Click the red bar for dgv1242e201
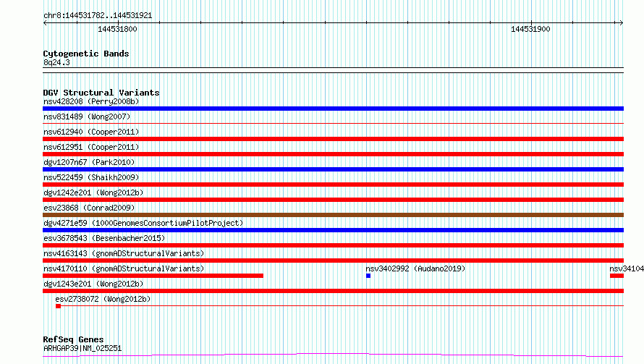Image resolution: width=644 pixels, height=364 pixels. pyautogui.click(x=333, y=200)
